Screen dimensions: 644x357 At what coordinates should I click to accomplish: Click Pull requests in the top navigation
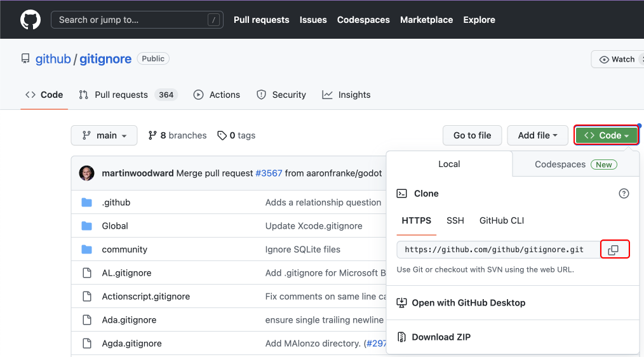pos(261,20)
